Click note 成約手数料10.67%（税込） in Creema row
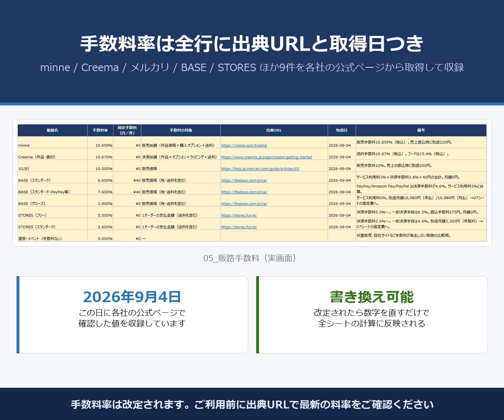 pyautogui.click(x=421, y=154)
